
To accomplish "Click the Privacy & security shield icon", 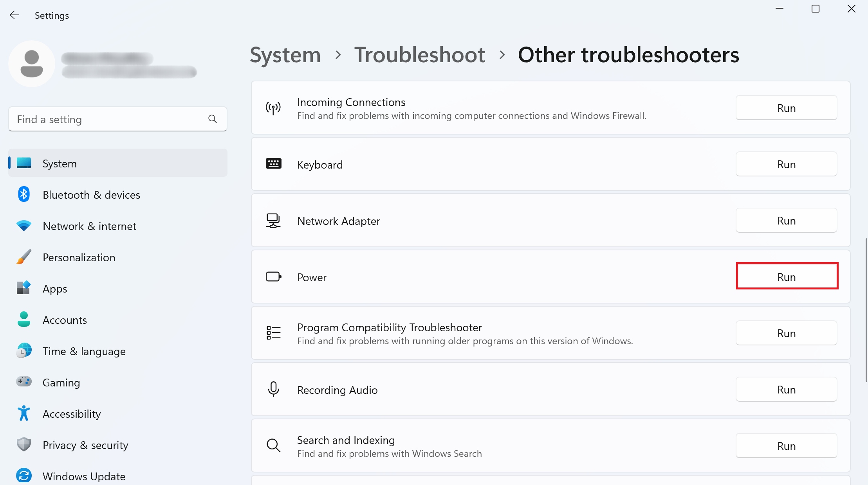I will (24, 444).
